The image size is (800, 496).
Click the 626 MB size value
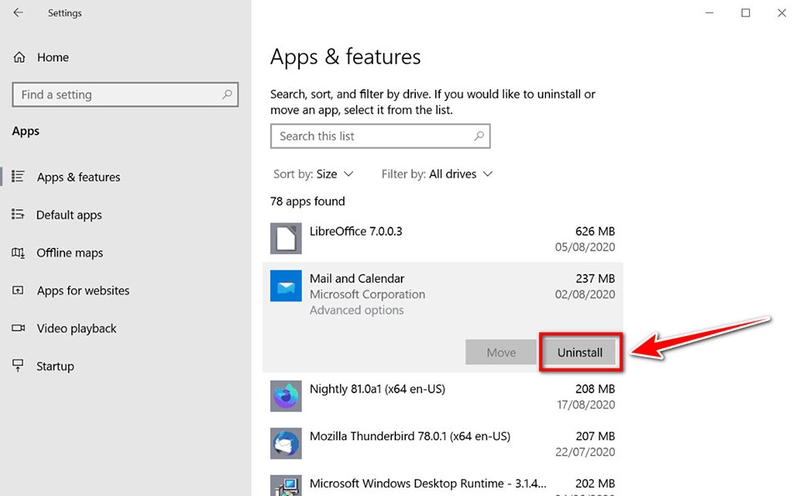[x=595, y=231]
